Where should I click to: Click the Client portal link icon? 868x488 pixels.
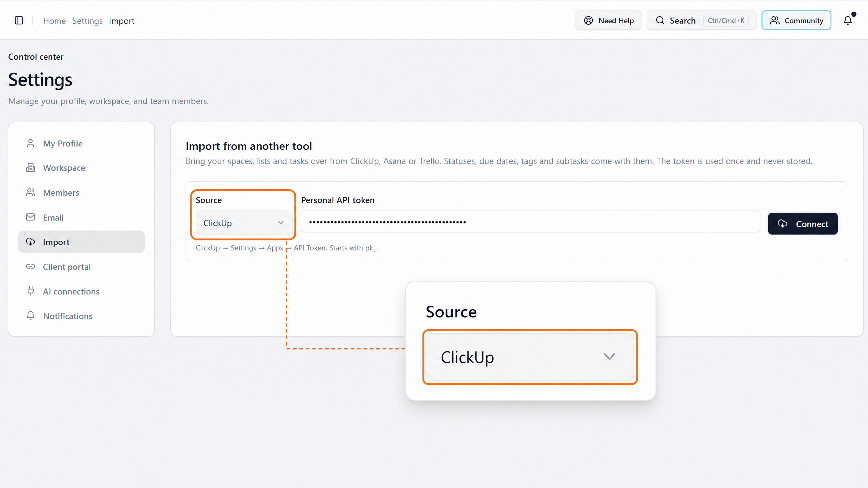(x=30, y=266)
